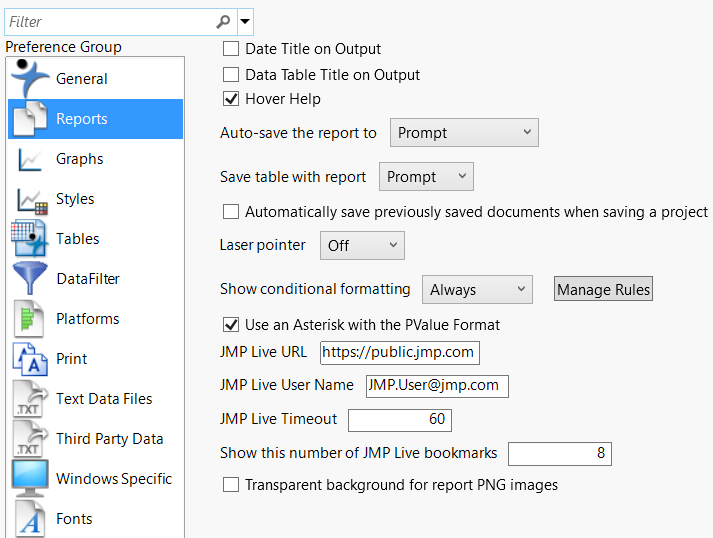
Task: Toggle Transparent background for PNG images
Action: pyautogui.click(x=231, y=485)
